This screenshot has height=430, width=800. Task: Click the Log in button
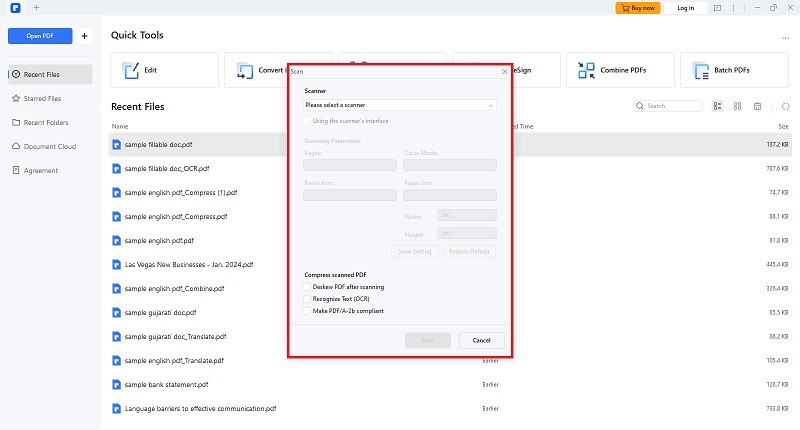686,8
